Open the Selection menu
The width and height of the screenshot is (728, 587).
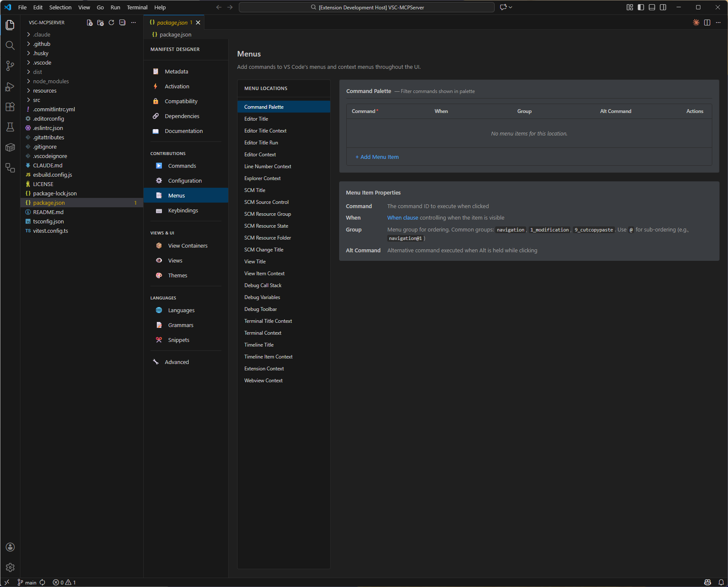[x=60, y=7]
